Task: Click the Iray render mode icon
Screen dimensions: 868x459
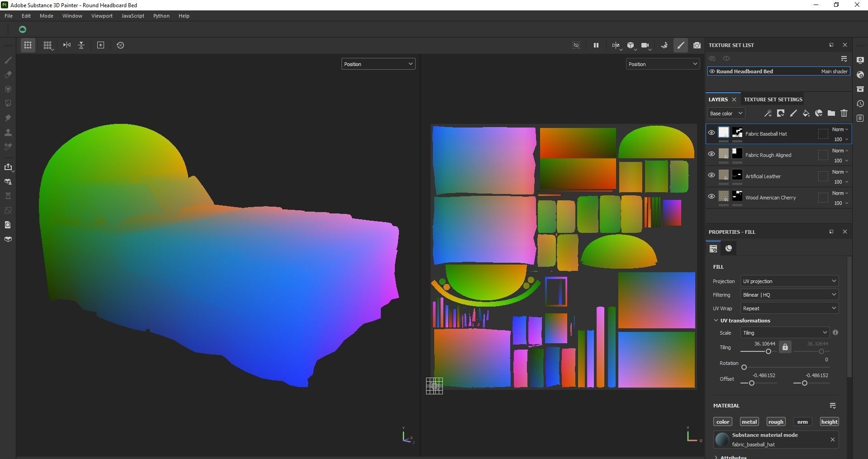Action: tap(664, 45)
